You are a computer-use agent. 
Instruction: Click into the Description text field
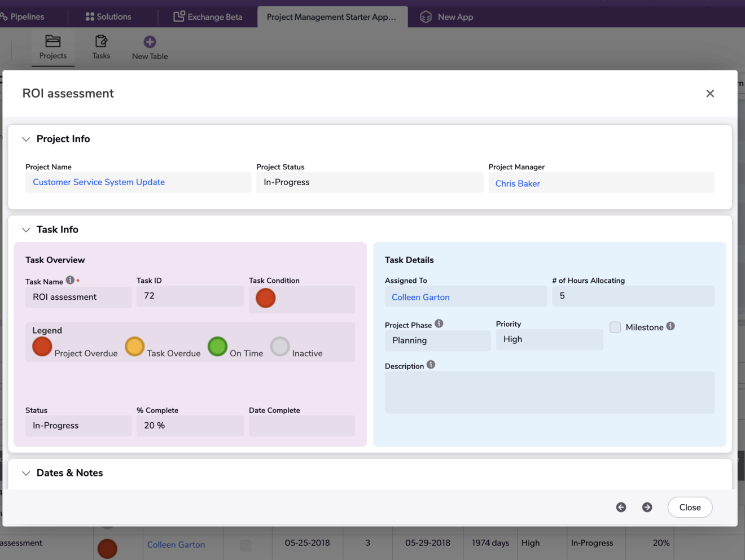[x=549, y=392]
